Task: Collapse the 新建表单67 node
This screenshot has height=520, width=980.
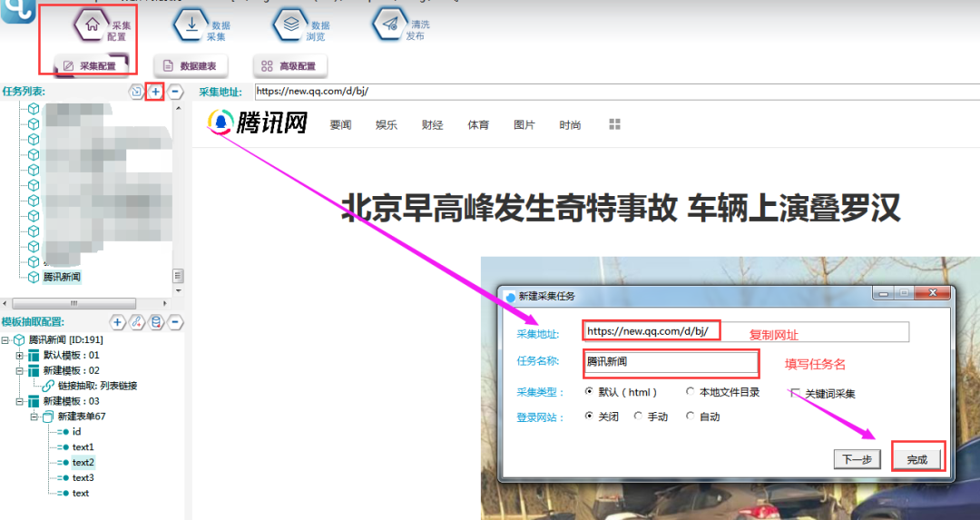Action: click(x=34, y=417)
